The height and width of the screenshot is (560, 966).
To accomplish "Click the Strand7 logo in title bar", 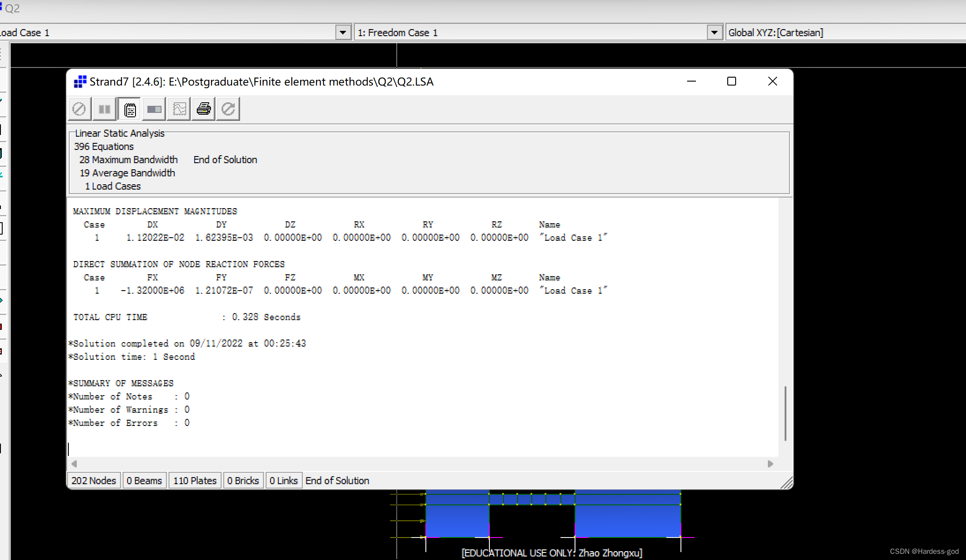I will pyautogui.click(x=80, y=82).
